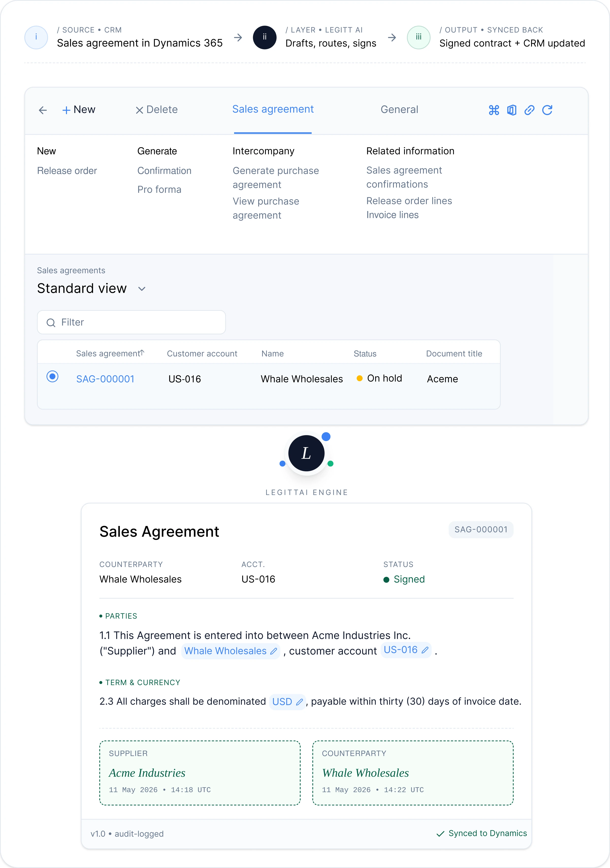Click the command key icon

[494, 110]
